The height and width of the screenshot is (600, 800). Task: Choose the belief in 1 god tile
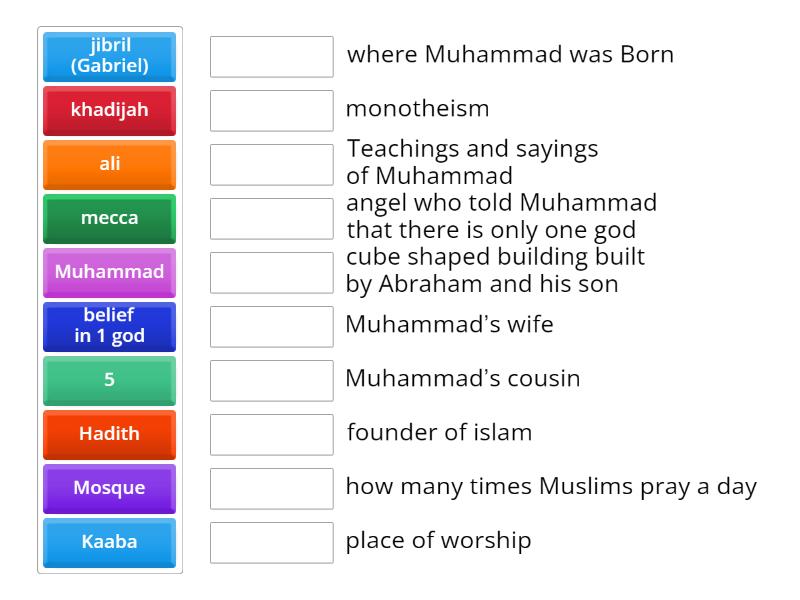coord(109,326)
